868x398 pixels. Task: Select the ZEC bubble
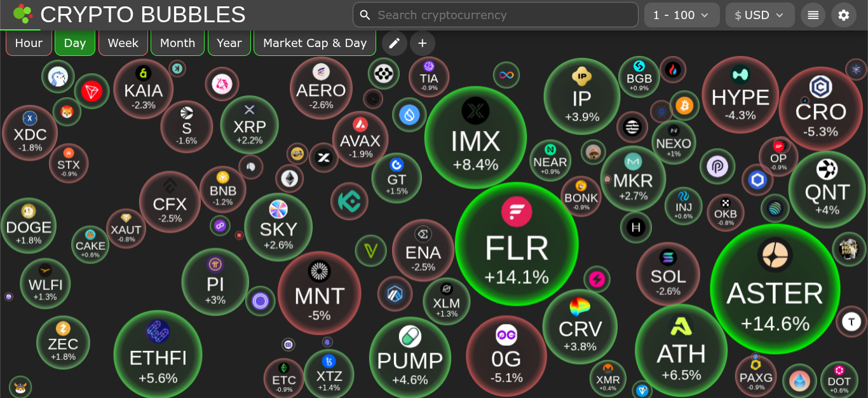(x=63, y=343)
